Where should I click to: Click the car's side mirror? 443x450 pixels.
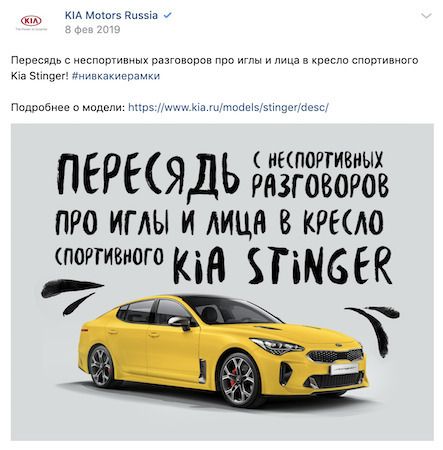(180, 323)
